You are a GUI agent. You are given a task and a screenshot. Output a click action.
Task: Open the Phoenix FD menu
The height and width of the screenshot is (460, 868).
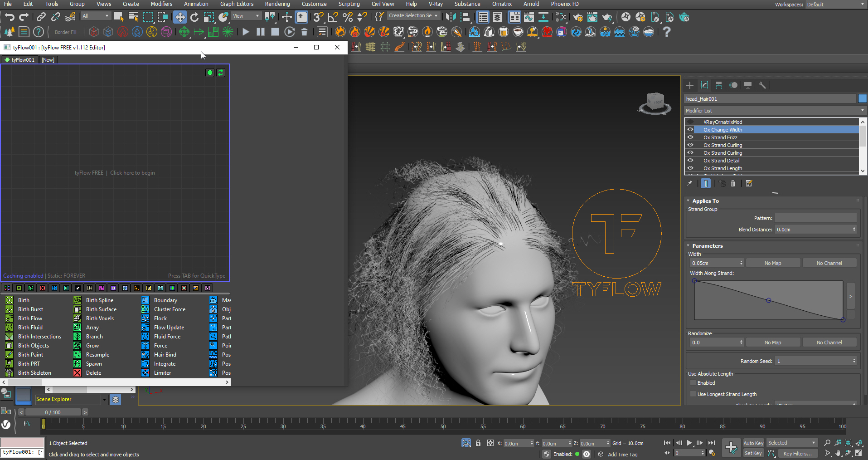pos(565,4)
